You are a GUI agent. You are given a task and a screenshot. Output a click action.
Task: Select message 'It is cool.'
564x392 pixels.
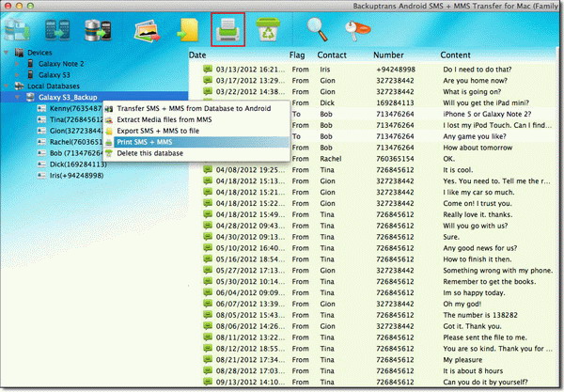pyautogui.click(x=458, y=169)
